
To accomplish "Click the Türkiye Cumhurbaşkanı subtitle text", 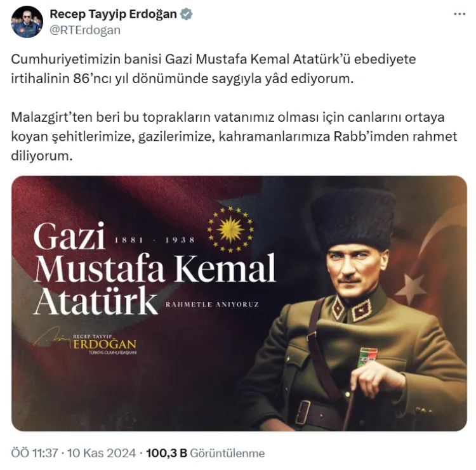I will click(112, 352).
